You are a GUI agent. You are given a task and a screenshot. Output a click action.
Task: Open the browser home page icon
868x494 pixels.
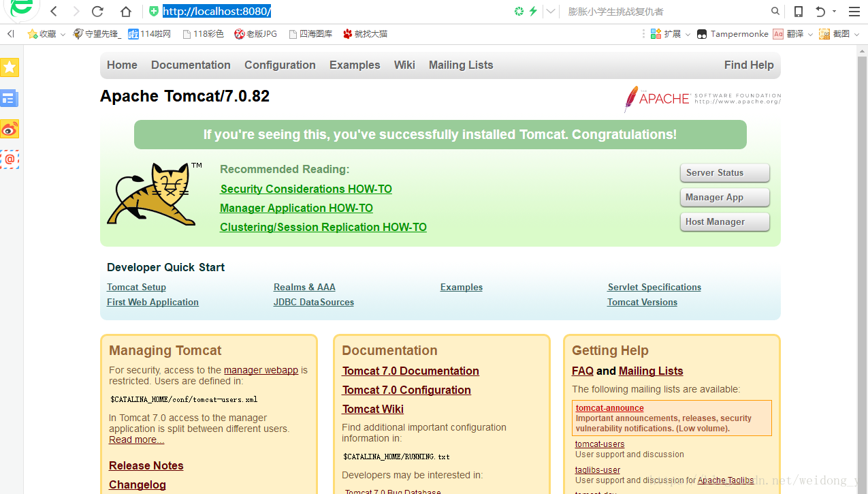[125, 12]
